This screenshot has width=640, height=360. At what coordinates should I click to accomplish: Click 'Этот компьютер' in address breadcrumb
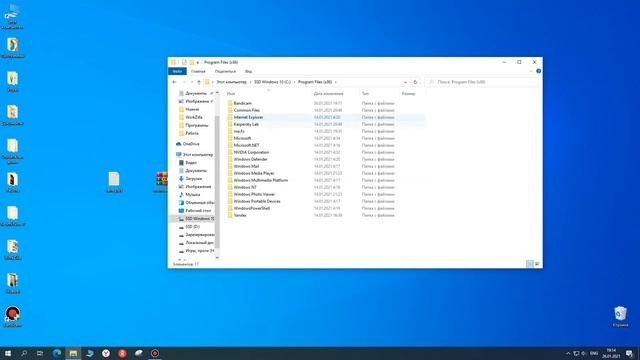point(231,82)
